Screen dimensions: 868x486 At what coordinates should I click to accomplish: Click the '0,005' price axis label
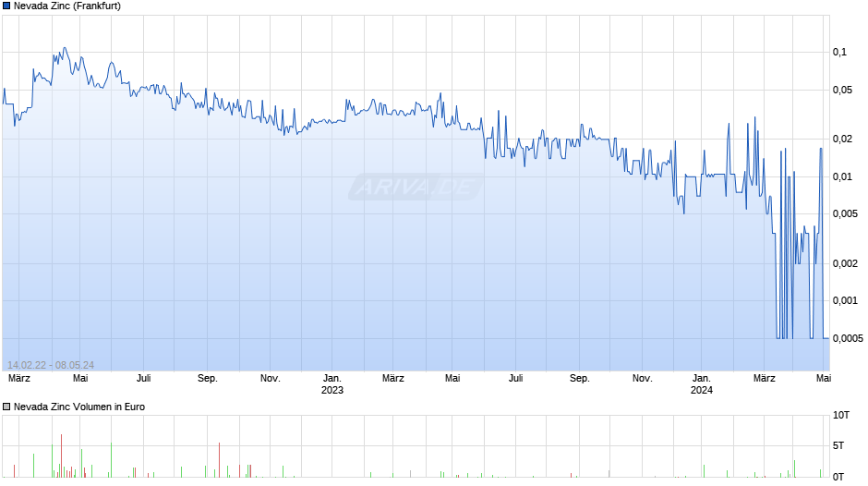coord(845,214)
